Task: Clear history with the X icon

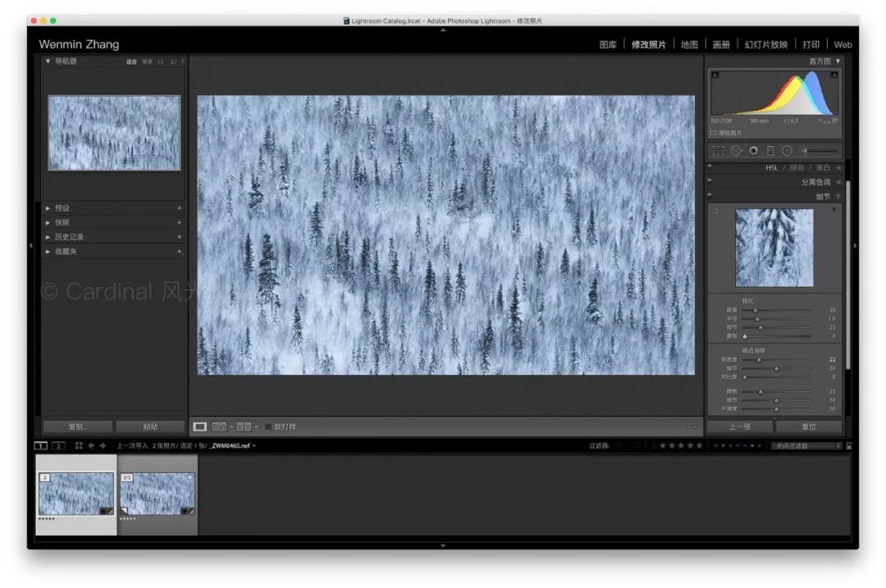Action: (179, 237)
